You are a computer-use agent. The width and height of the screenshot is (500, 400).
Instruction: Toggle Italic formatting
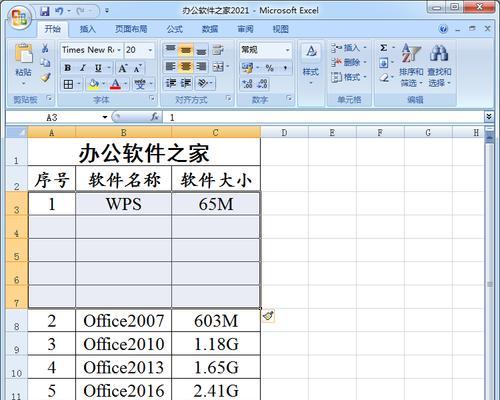tap(82, 68)
